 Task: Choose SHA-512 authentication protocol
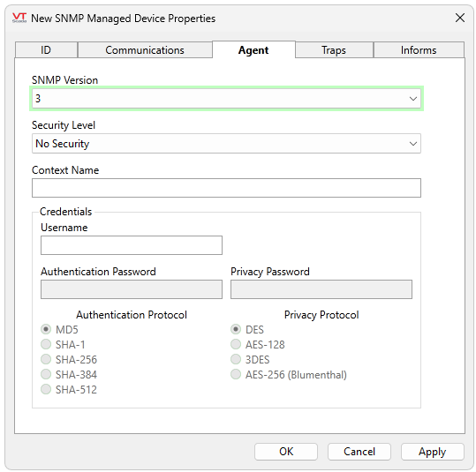point(69,389)
